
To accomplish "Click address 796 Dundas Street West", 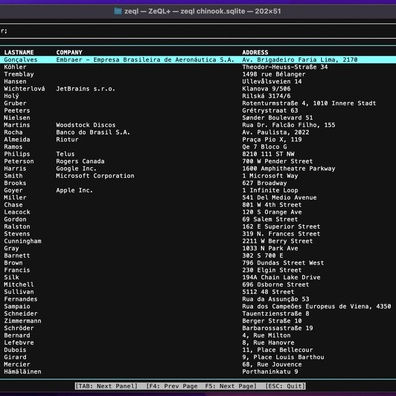I will [283, 263].
